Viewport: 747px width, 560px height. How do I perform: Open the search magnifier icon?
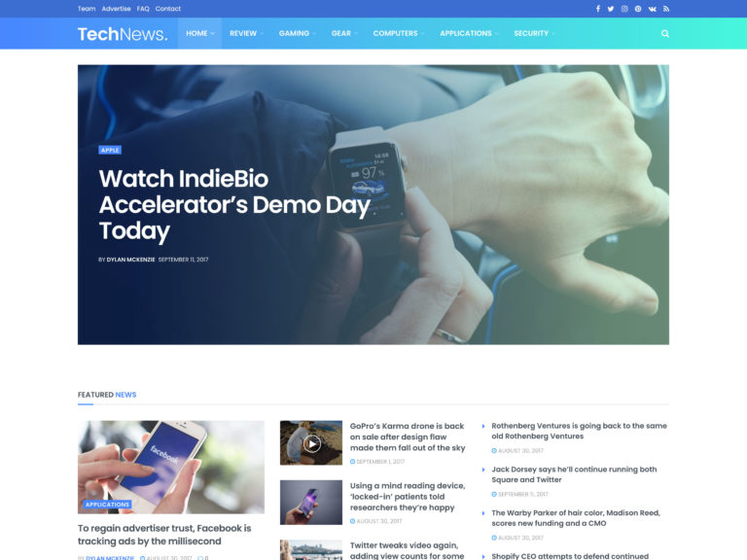665,33
